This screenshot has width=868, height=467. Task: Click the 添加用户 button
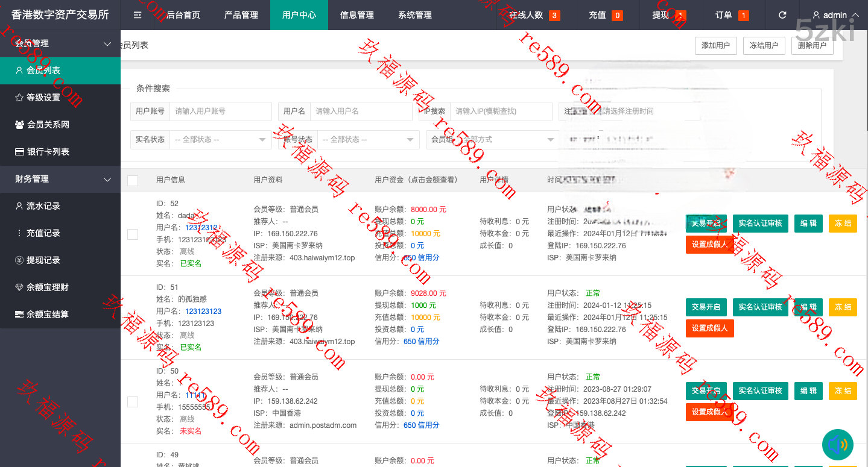[715, 46]
